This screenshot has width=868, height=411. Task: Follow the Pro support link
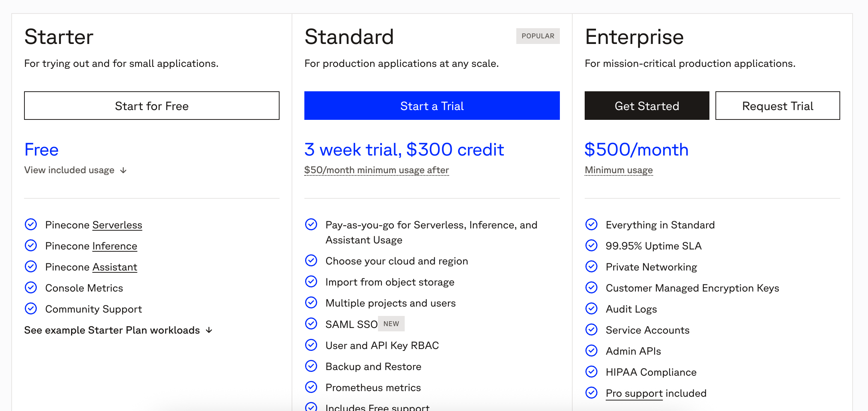tap(634, 393)
